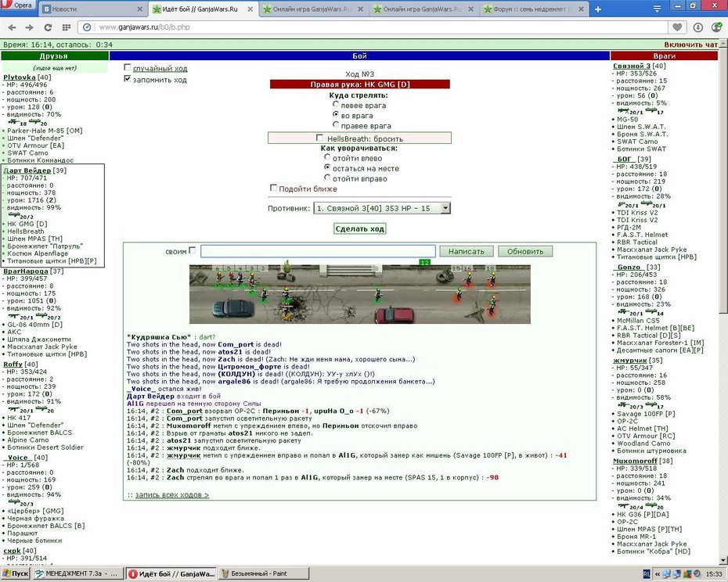Check the Подойти ближе checkbox
This screenshot has height=582, width=728.
coord(273,188)
